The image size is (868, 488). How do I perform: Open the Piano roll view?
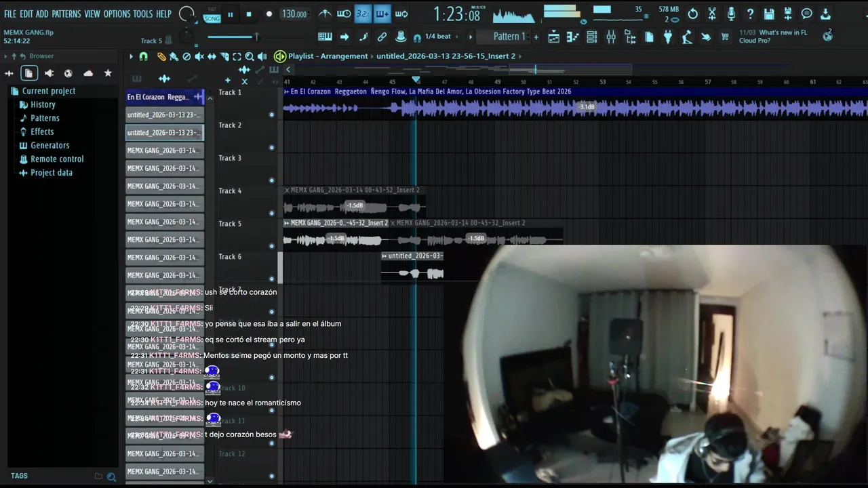573,37
